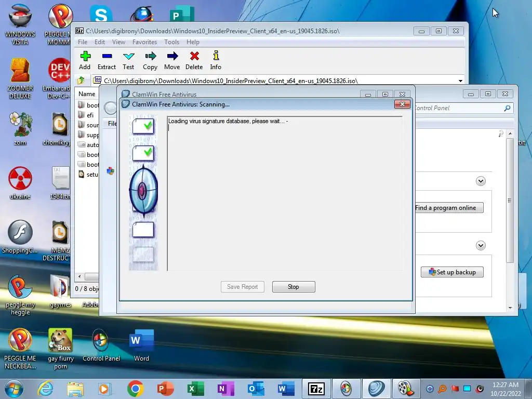Click the Control Panel search magnifier icon

(x=507, y=108)
